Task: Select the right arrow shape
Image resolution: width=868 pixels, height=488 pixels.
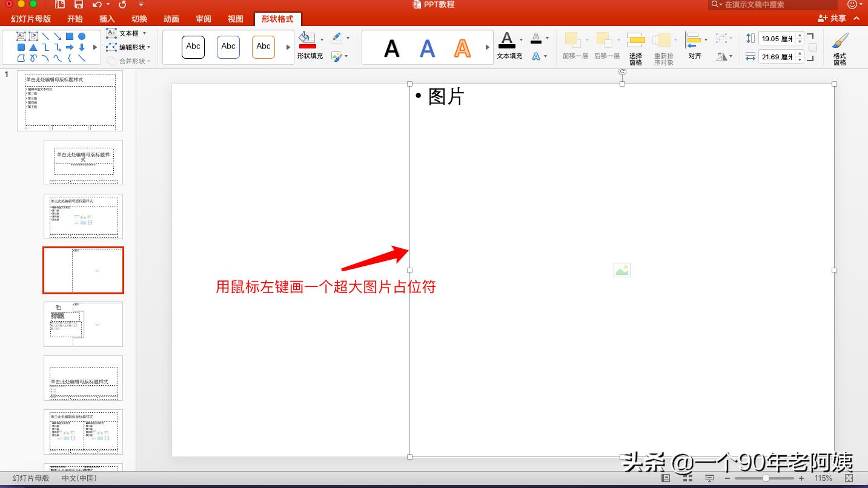Action: (x=70, y=47)
